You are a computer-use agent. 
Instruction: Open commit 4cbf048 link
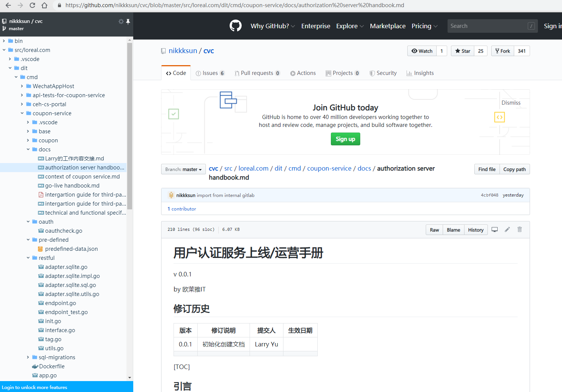click(x=489, y=195)
